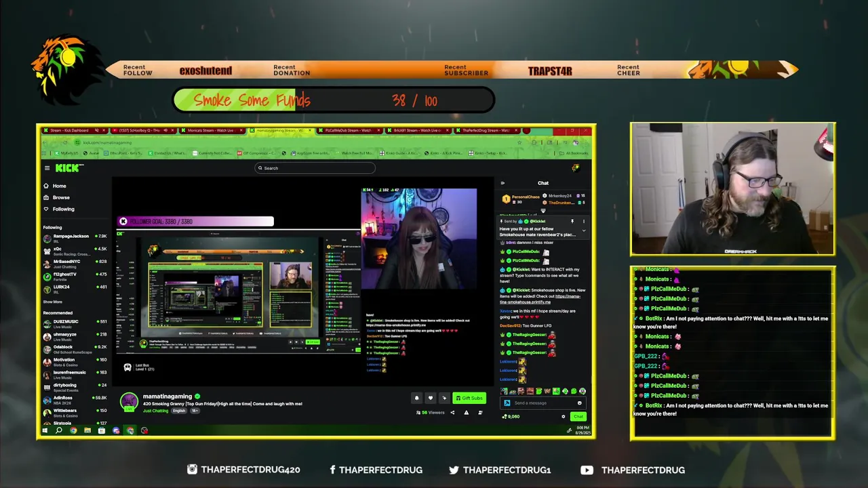Switch to ScHoolboy Q YouTube tab
The width and height of the screenshot is (868, 488).
click(x=142, y=130)
